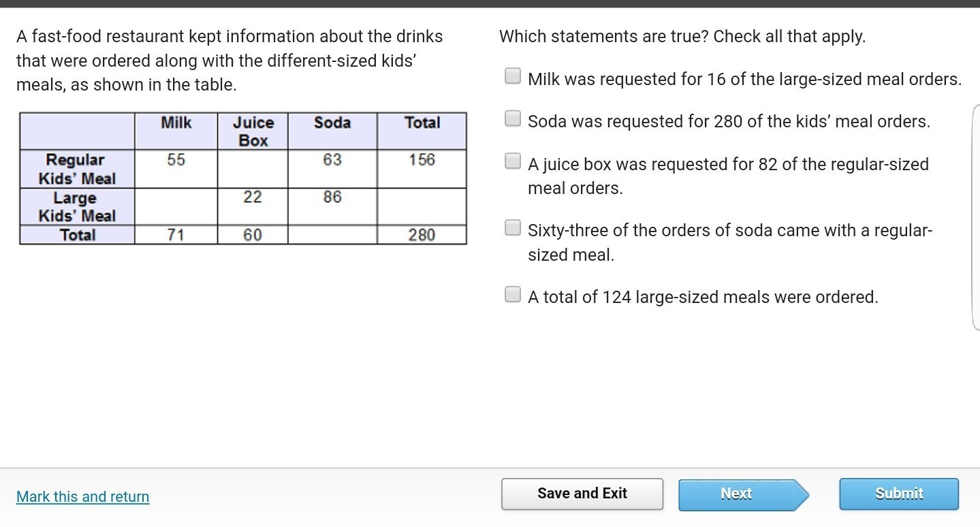Select the Regular Kids' Meal row label

[x=77, y=169]
